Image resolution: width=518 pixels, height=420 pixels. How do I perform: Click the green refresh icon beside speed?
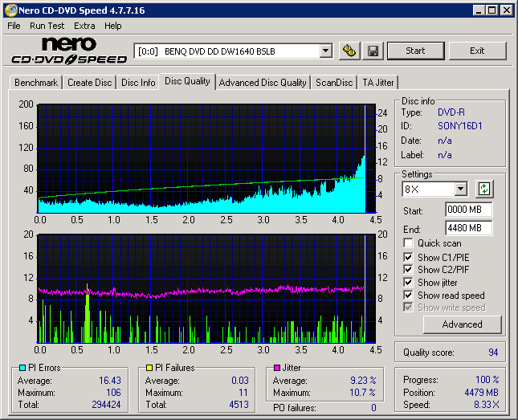(x=483, y=190)
